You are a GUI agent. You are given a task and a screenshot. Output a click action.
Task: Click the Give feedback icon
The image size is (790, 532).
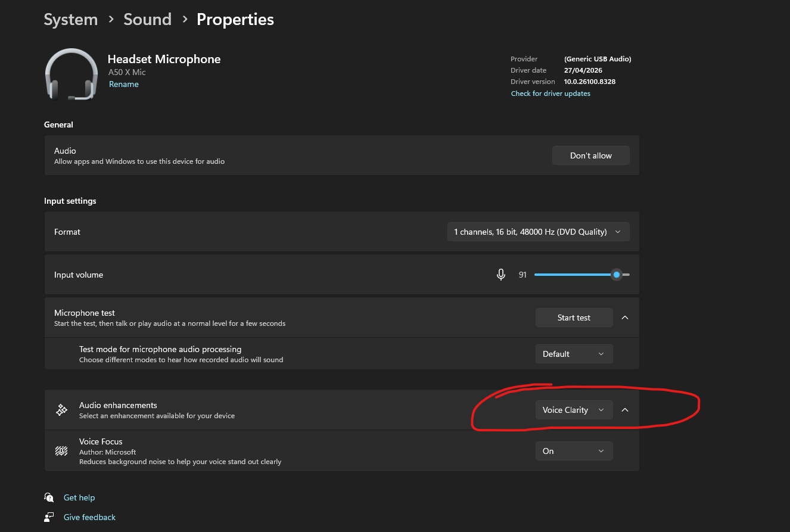[49, 517]
